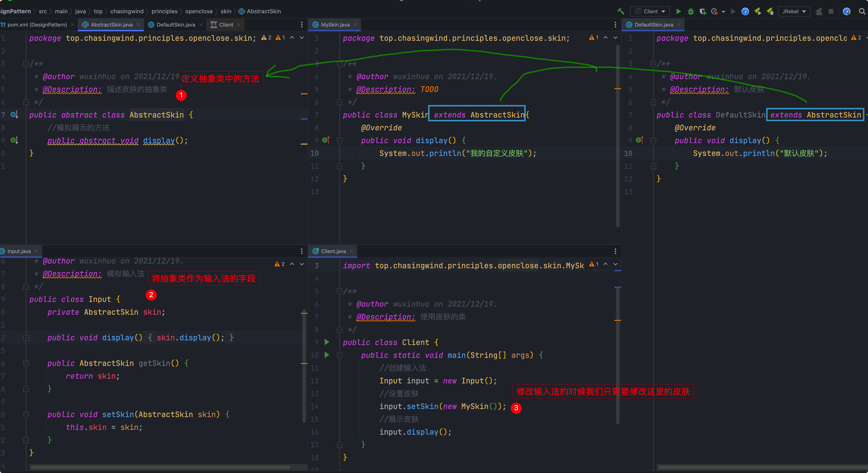Debug with JRebel rocket-bug icon

coord(770,11)
